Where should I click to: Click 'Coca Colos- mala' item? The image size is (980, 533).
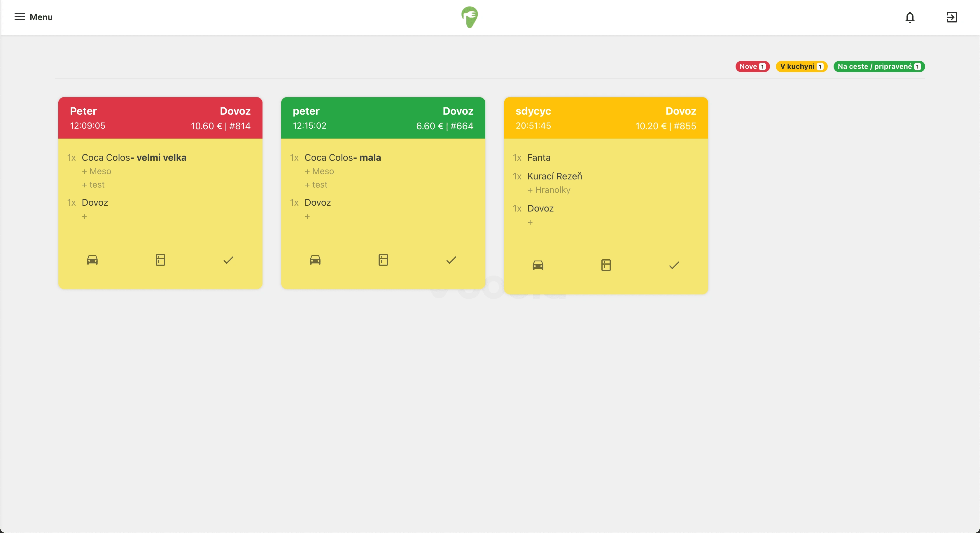pos(343,158)
